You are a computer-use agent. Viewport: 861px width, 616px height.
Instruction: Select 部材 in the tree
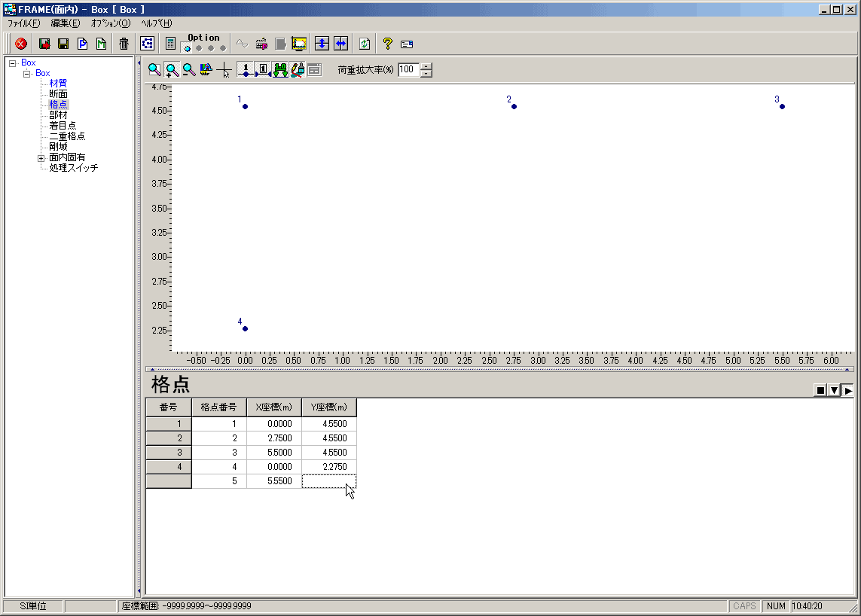(x=58, y=115)
